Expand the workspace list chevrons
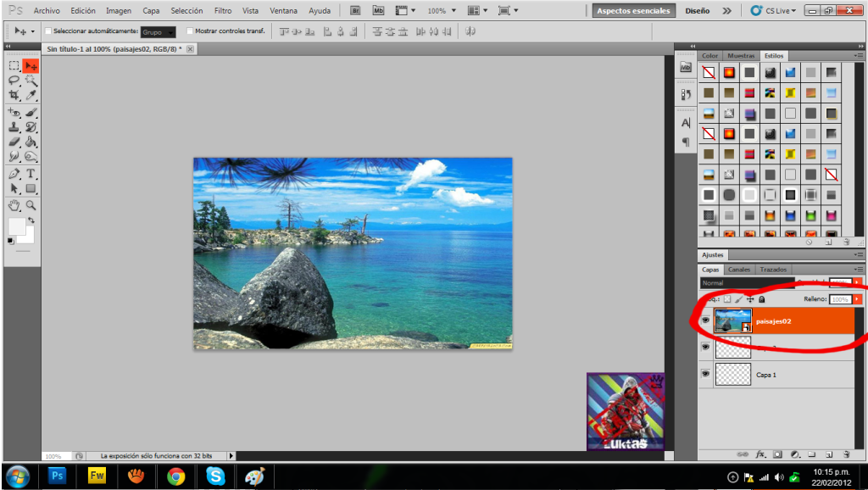 (726, 10)
